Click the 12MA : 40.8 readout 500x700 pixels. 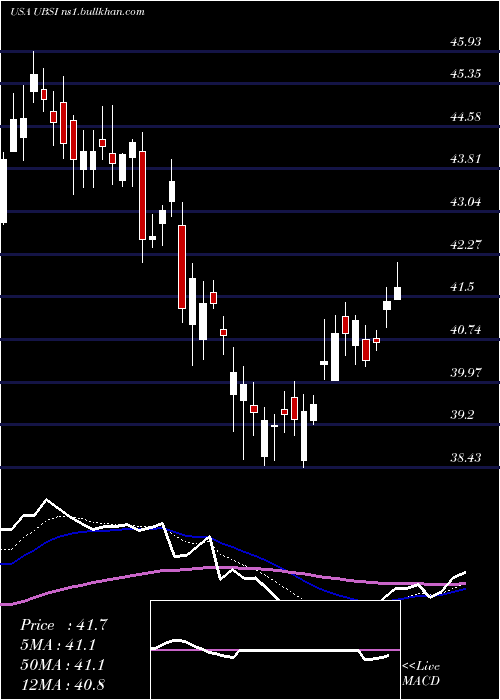pyautogui.click(x=63, y=684)
